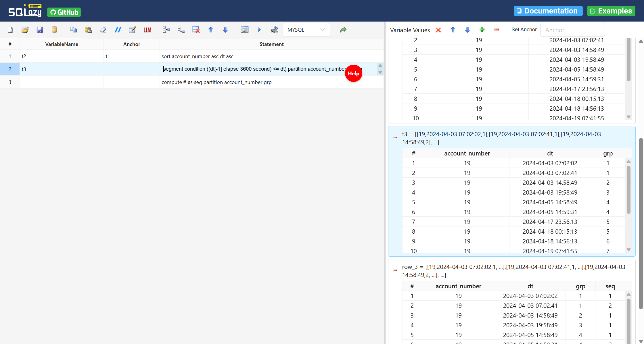Run with the blue play icon
The image size is (644, 344).
(x=259, y=30)
